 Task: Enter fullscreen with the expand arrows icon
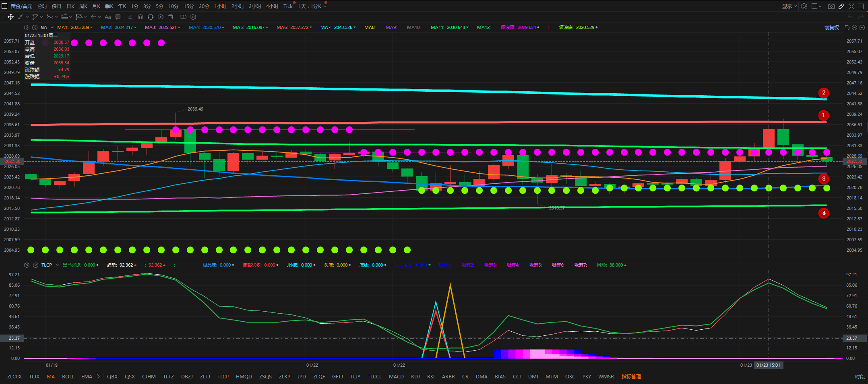(x=851, y=6)
